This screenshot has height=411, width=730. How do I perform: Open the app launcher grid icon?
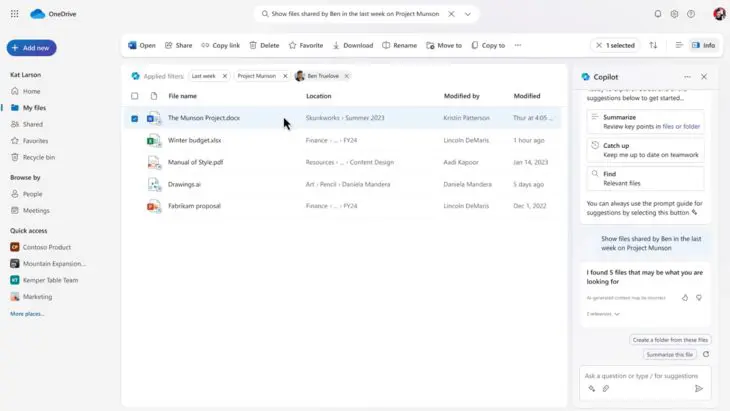14,14
